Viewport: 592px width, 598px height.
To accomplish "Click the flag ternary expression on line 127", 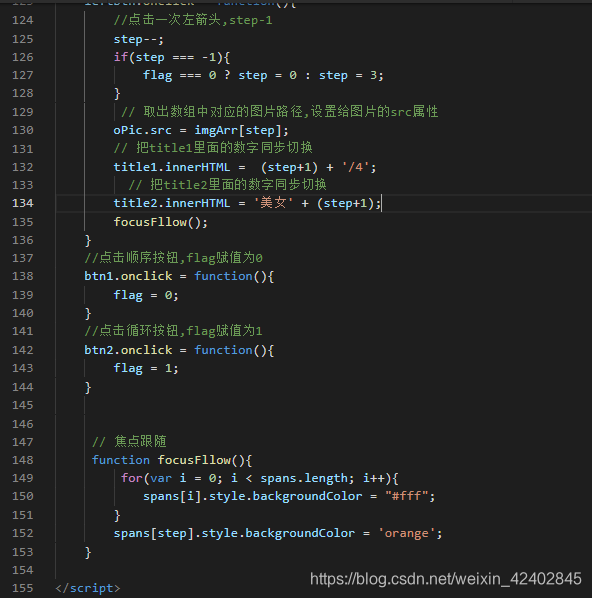I will 263,75.
